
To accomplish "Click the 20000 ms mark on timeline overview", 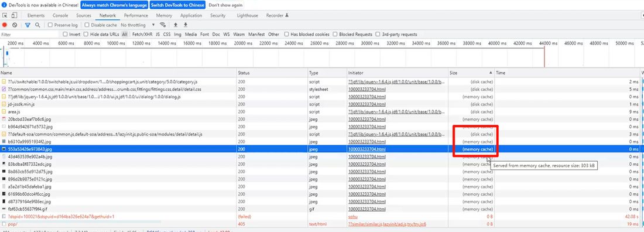I will coord(244,43).
